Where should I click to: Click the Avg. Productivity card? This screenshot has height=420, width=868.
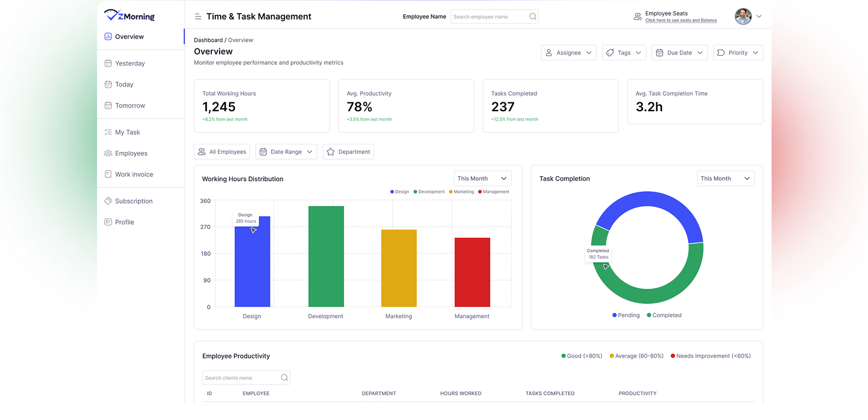406,106
